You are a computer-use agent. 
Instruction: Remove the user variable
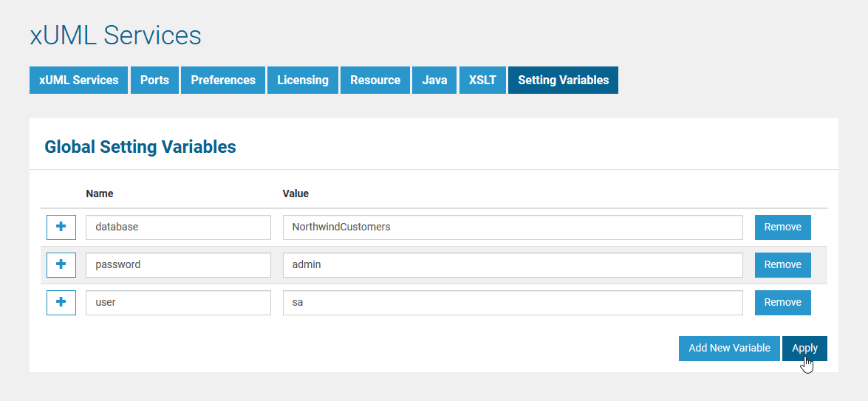782,302
